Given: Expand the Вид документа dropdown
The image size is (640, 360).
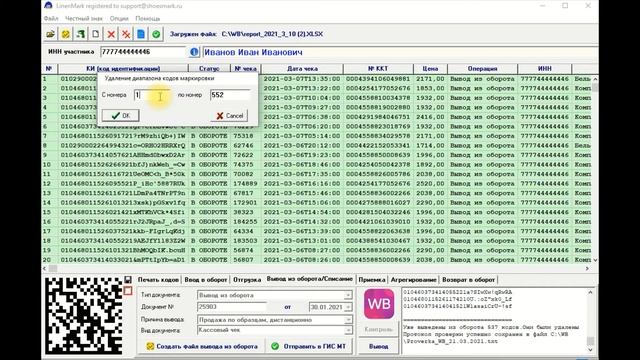Looking at the screenshot, I should (x=348, y=330).
